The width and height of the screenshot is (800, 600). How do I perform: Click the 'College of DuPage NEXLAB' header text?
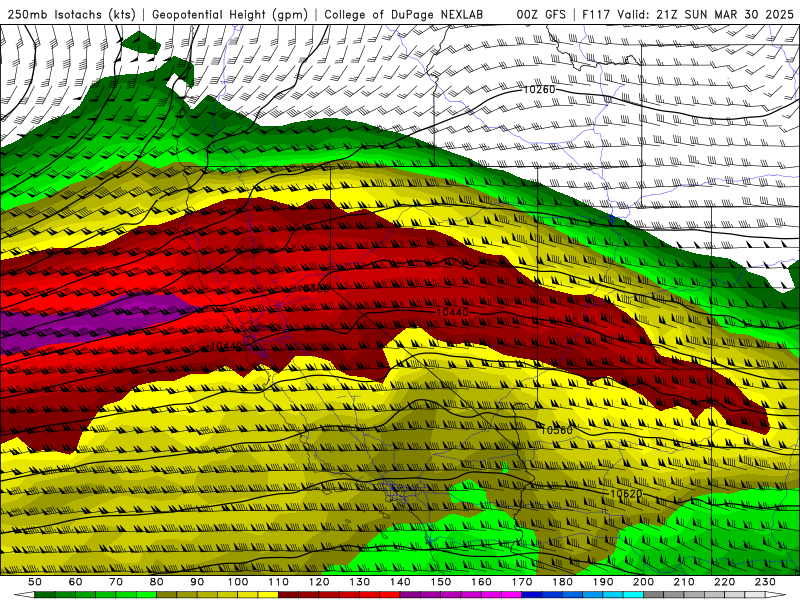[x=404, y=15]
